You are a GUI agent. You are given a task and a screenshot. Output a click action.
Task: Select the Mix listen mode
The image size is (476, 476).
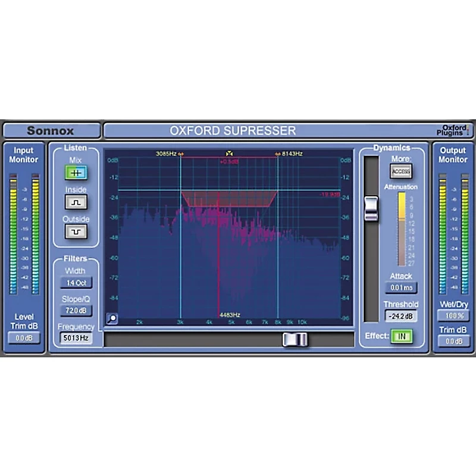tap(76, 173)
